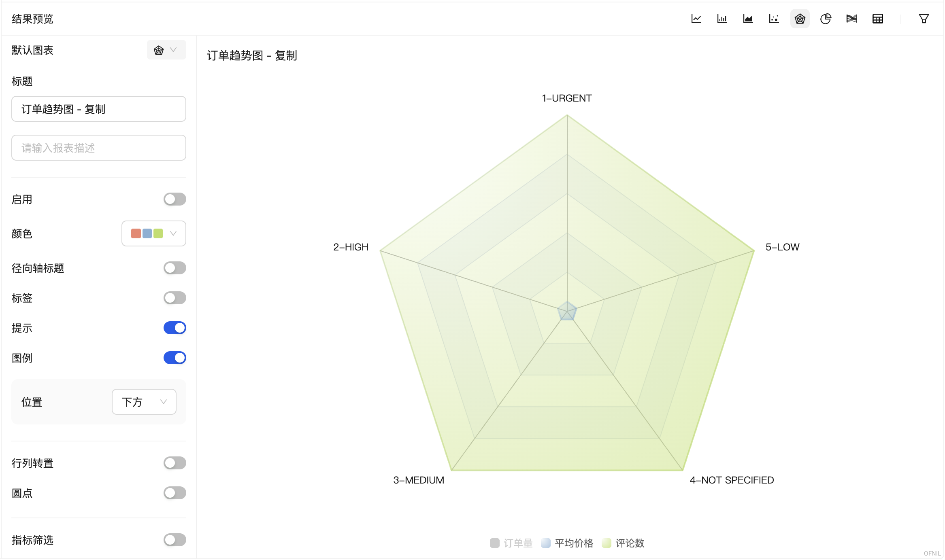
Task: Switch to pie chart icon
Action: pyautogui.click(x=826, y=19)
